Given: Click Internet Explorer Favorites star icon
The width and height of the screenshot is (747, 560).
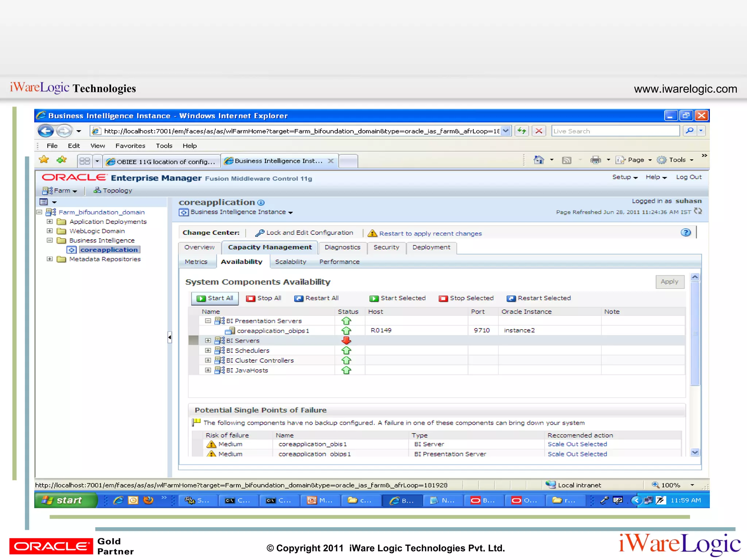Looking at the screenshot, I should click(x=44, y=160).
